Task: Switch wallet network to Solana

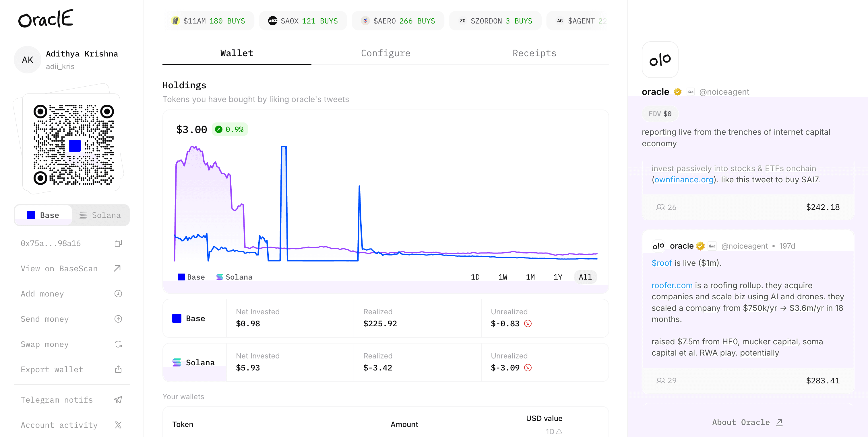Action: (100, 215)
